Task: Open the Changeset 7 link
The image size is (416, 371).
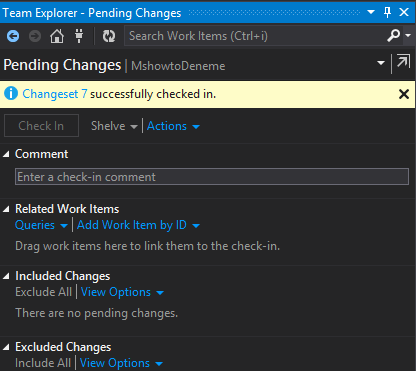Action: 55,94
